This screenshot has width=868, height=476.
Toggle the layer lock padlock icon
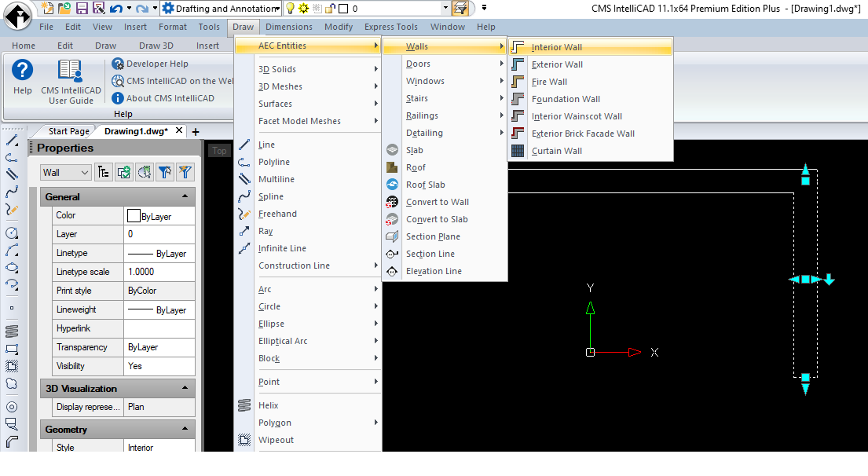[x=330, y=9]
